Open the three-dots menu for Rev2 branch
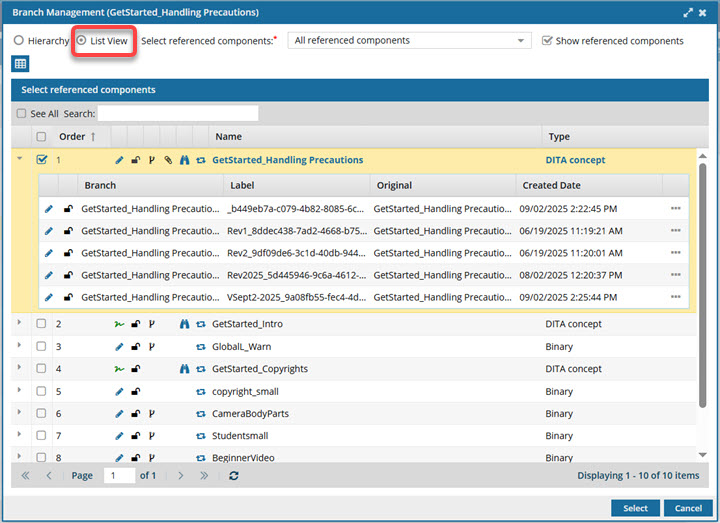The height and width of the screenshot is (523, 720). click(676, 253)
